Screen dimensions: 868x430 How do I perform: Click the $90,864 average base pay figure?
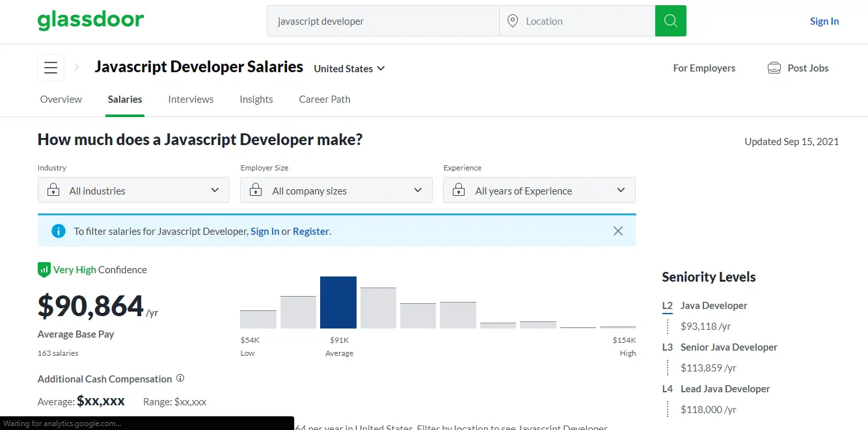(90, 306)
